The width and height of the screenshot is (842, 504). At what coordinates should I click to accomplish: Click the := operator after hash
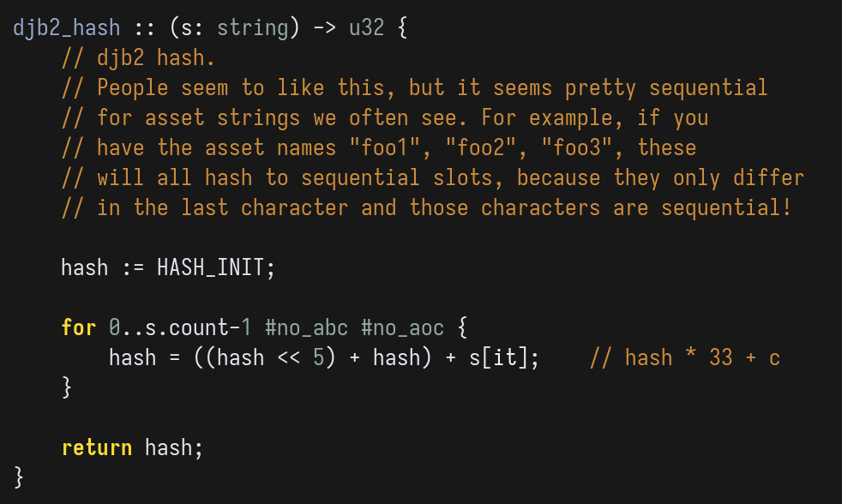pyautogui.click(x=132, y=267)
